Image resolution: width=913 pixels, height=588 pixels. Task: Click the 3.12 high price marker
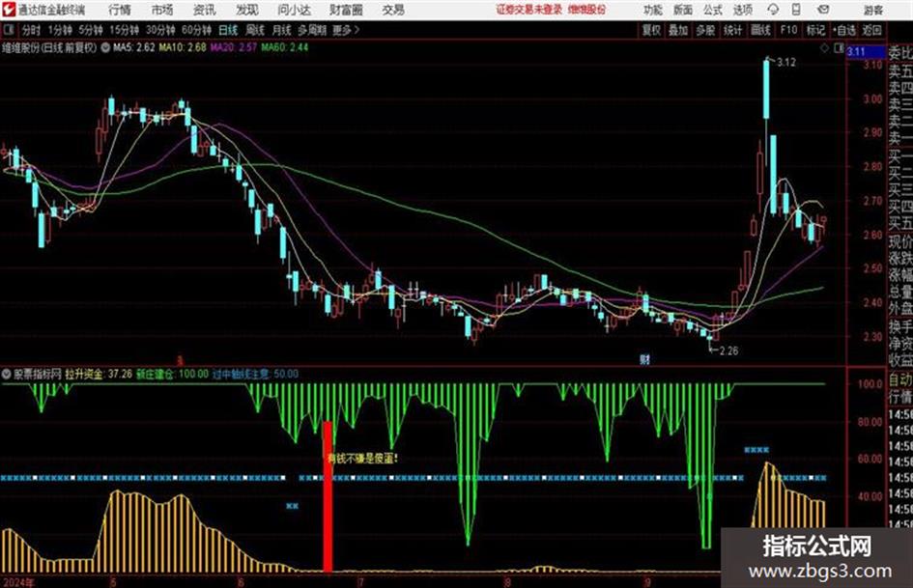[x=786, y=63]
